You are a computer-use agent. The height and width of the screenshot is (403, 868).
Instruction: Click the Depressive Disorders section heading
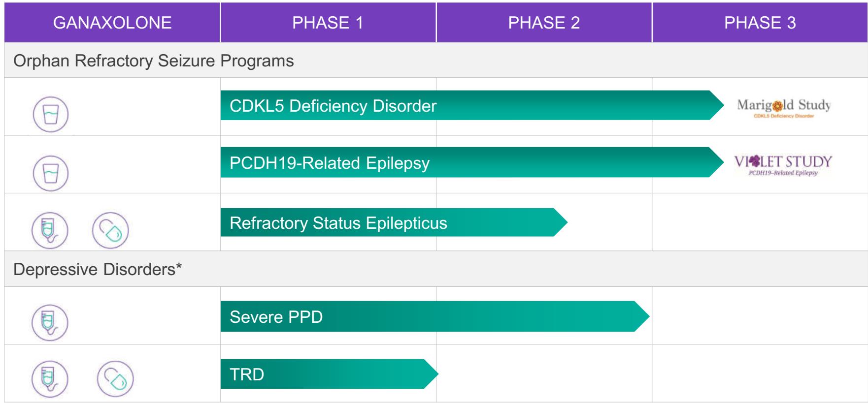click(95, 269)
